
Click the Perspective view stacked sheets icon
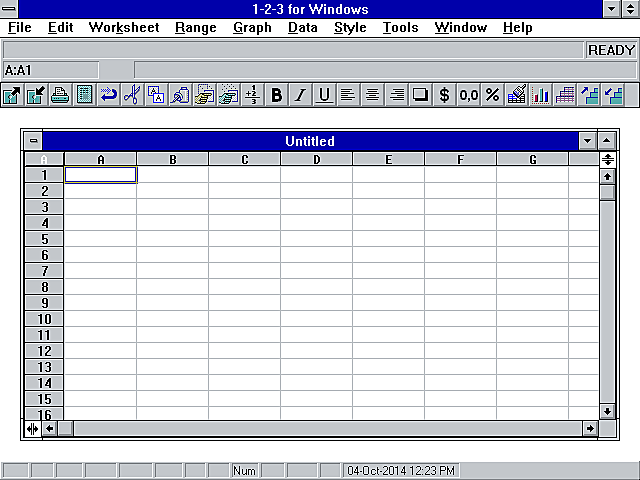(x=564, y=95)
